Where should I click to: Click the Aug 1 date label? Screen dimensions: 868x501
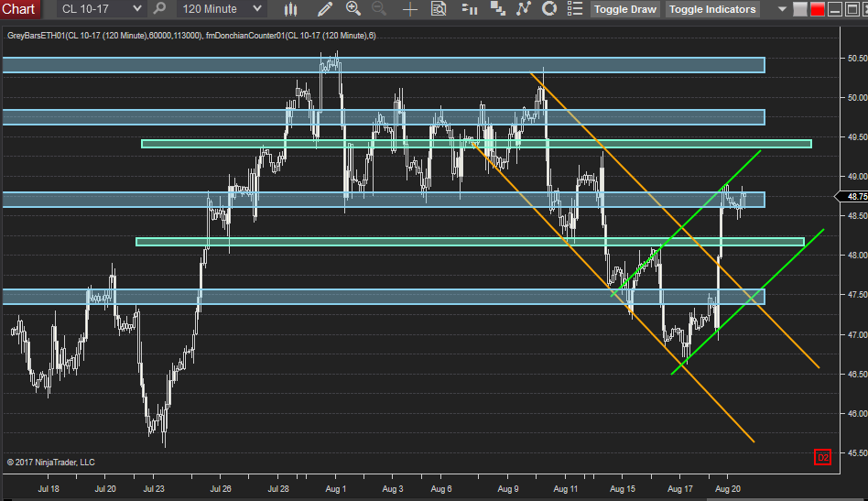pos(335,489)
